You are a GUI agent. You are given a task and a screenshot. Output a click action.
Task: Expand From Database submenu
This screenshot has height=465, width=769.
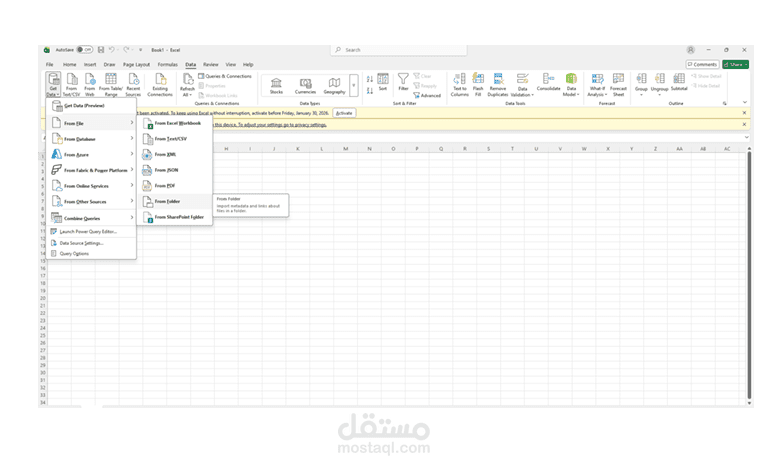[x=92, y=139]
